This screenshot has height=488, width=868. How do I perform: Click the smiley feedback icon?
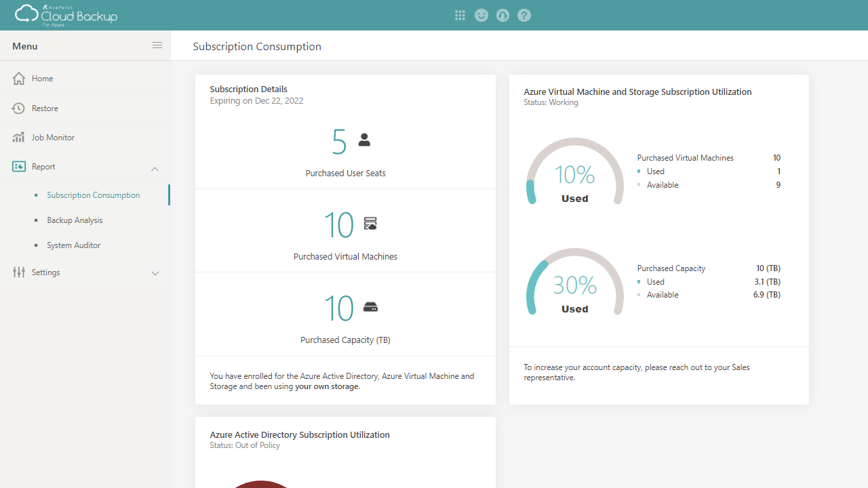481,16
